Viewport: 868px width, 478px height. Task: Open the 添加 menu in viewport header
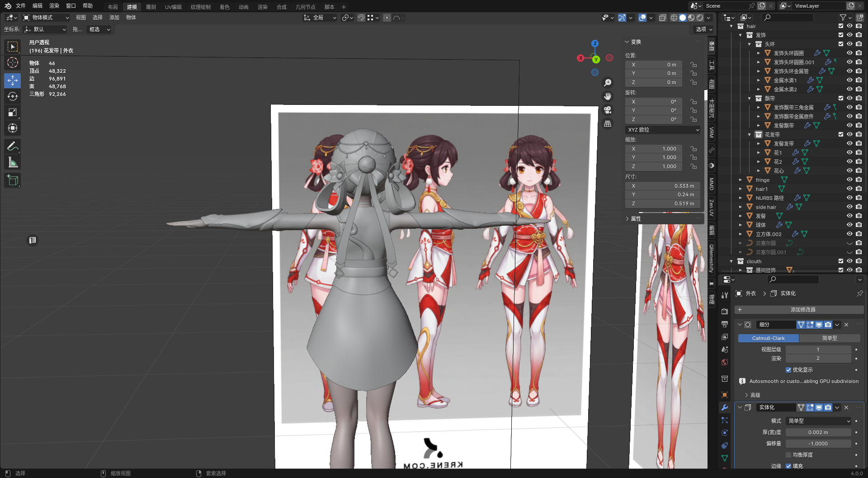pyautogui.click(x=114, y=18)
